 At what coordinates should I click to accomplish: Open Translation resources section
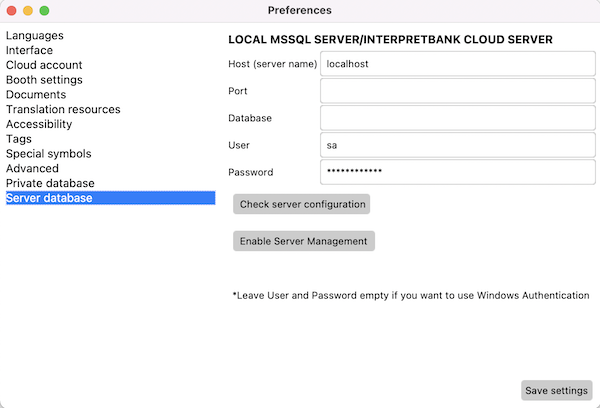tap(63, 109)
